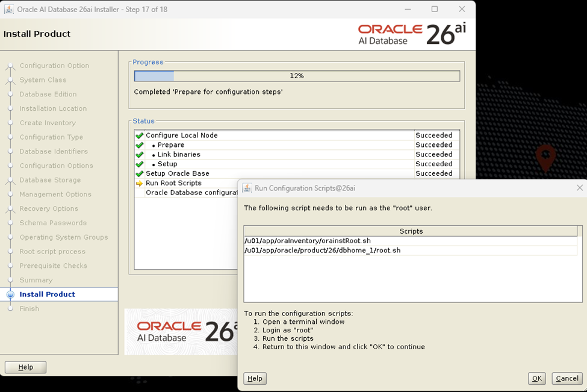The height and width of the screenshot is (392, 587).
Task: Select System Class step in sidebar
Action: [43, 79]
